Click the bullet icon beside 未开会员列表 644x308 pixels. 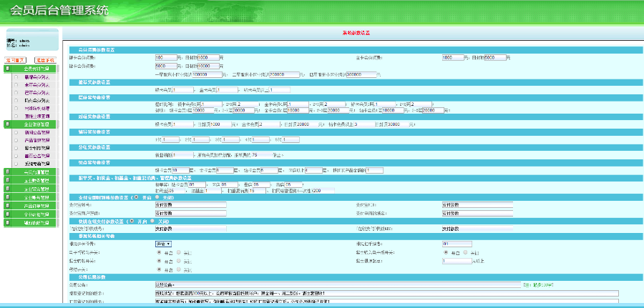pos(16,84)
